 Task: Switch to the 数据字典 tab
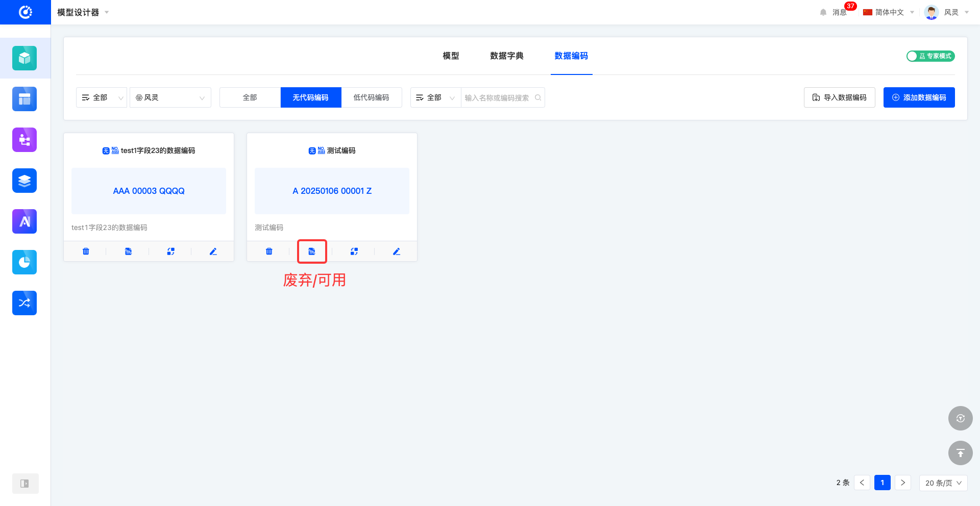[506, 56]
